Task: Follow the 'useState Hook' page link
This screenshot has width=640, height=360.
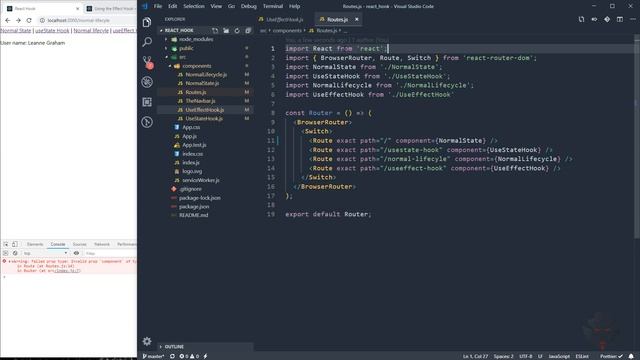Action: pos(52,31)
